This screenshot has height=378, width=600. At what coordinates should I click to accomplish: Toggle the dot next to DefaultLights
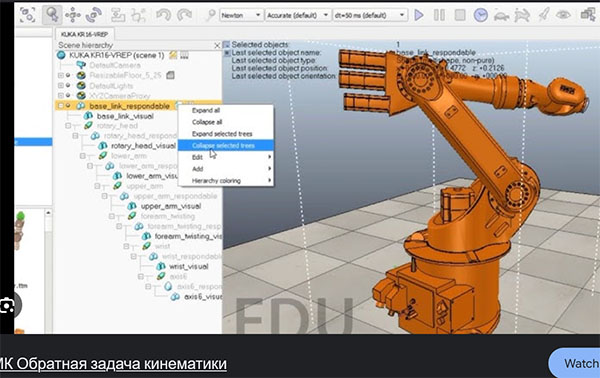pyautogui.click(x=68, y=85)
